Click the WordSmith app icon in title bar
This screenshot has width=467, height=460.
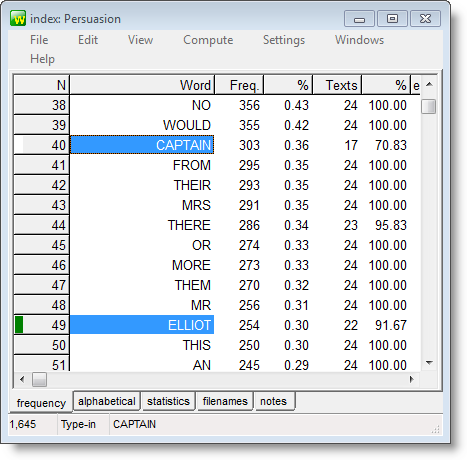[18, 19]
